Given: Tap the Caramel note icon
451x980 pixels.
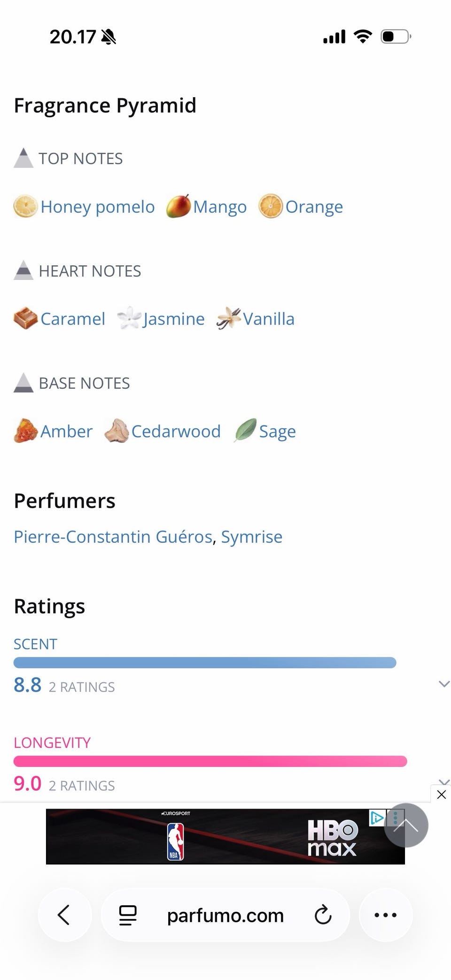Looking at the screenshot, I should pos(25,319).
